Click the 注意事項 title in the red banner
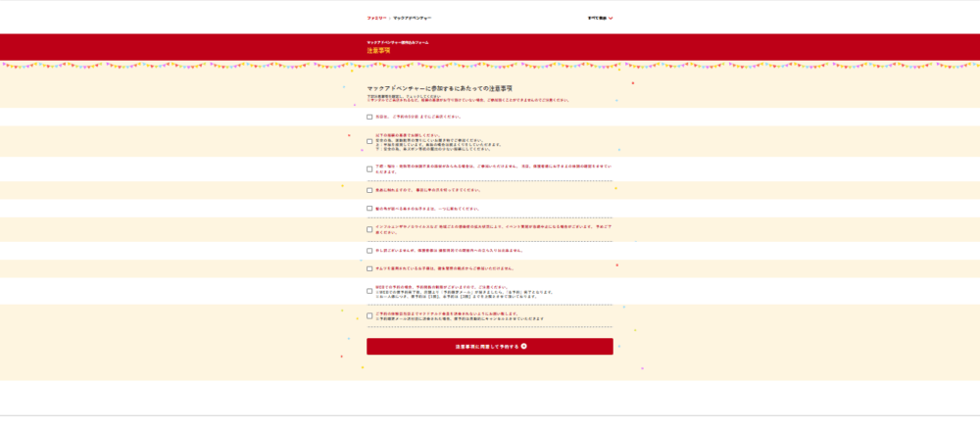This screenshot has height=431, width=980. click(x=378, y=49)
